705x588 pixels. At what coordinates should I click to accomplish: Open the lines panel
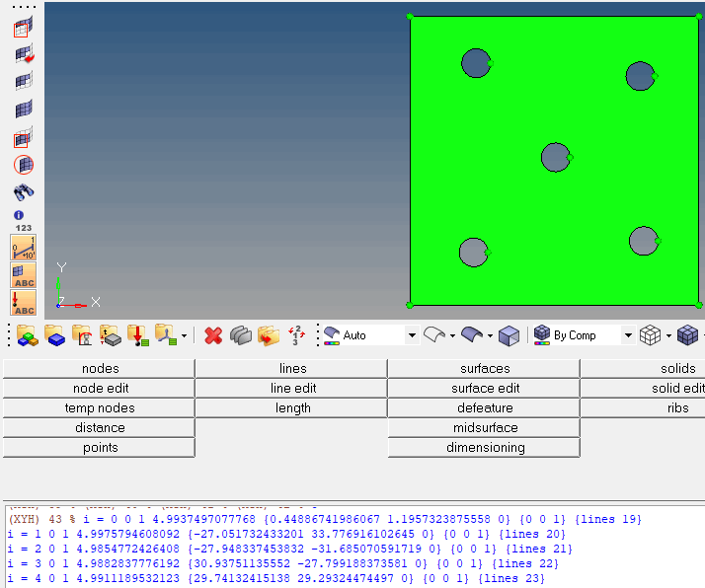(291, 368)
